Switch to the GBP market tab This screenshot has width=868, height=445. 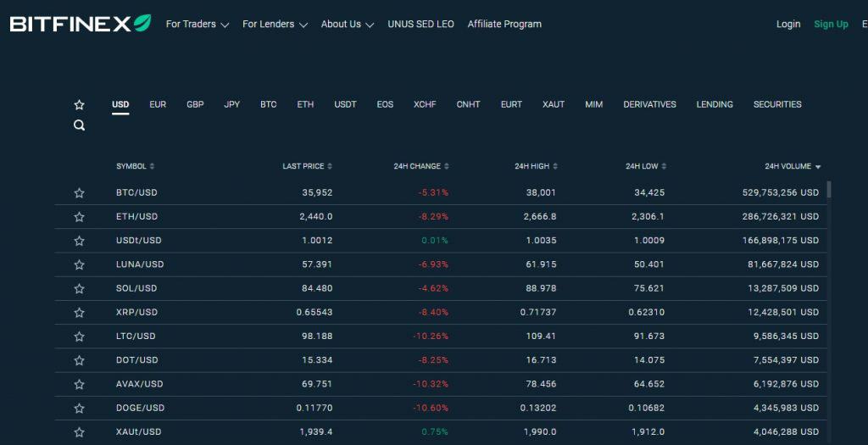coord(195,104)
